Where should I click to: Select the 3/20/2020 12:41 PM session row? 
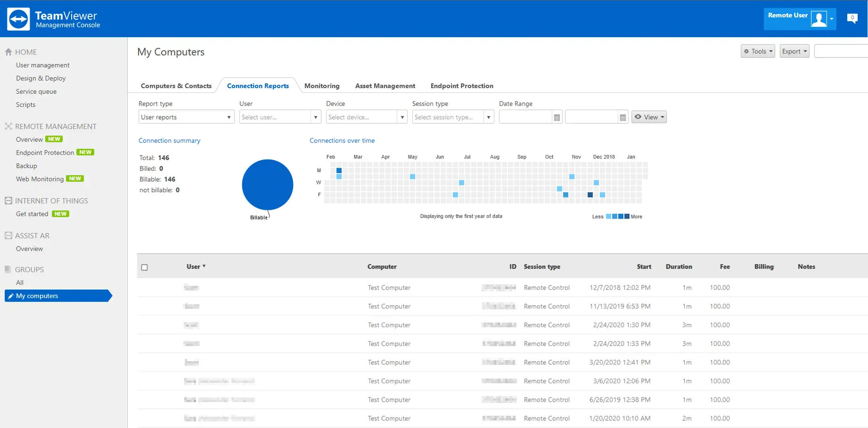pos(502,363)
